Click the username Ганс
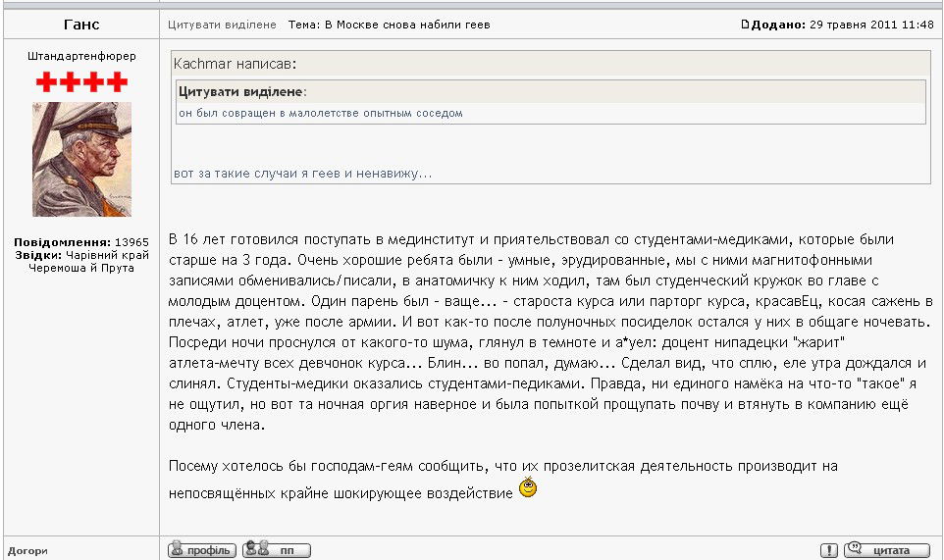944x560 pixels. coord(81,25)
